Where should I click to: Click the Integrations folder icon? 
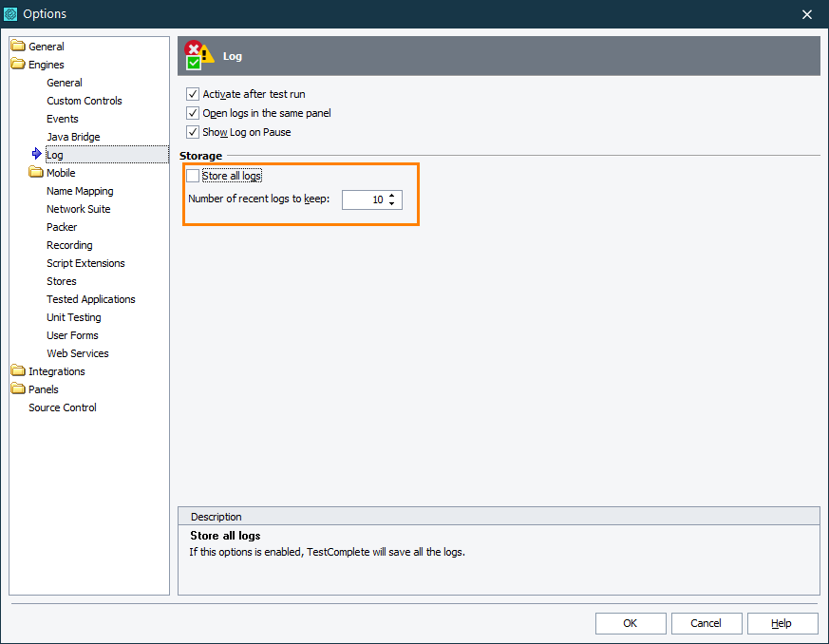click(x=19, y=370)
